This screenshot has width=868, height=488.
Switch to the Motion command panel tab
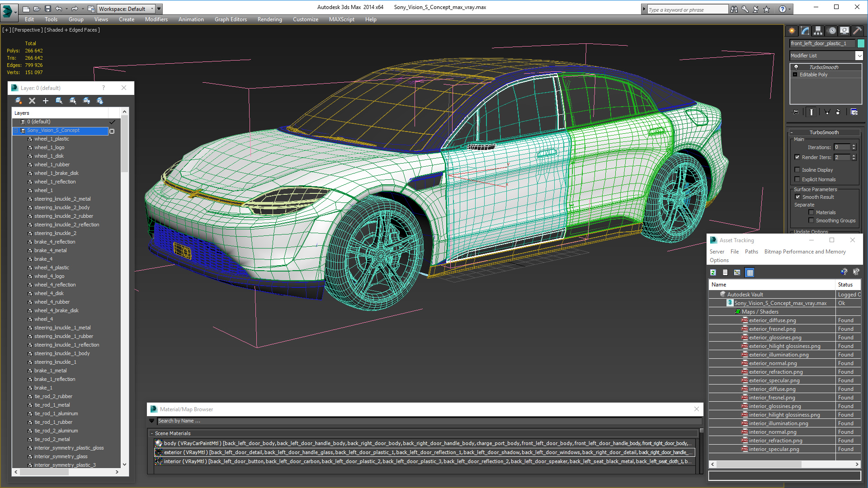(x=832, y=31)
